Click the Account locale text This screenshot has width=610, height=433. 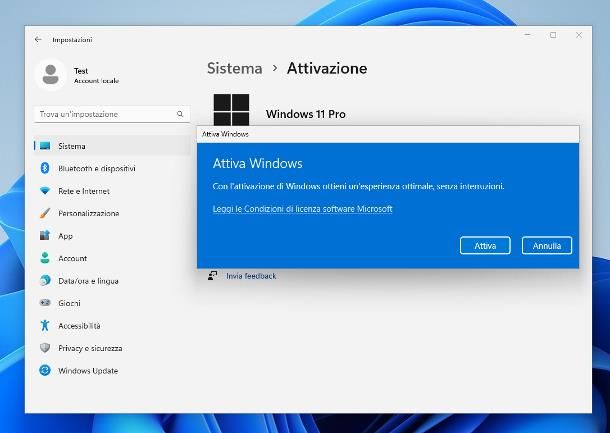[96, 81]
